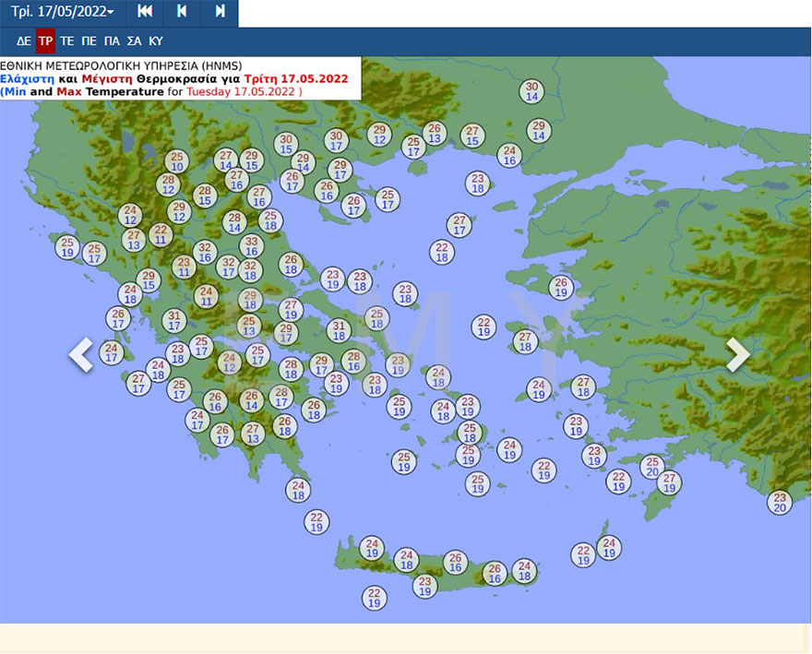Screen dimensions: 812x654
Task: Open the ΚΥ day tab
Action: pyautogui.click(x=156, y=41)
